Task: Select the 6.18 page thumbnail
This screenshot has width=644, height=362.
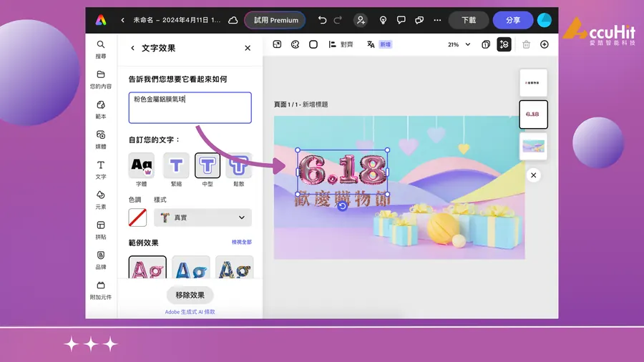Action: click(533, 114)
